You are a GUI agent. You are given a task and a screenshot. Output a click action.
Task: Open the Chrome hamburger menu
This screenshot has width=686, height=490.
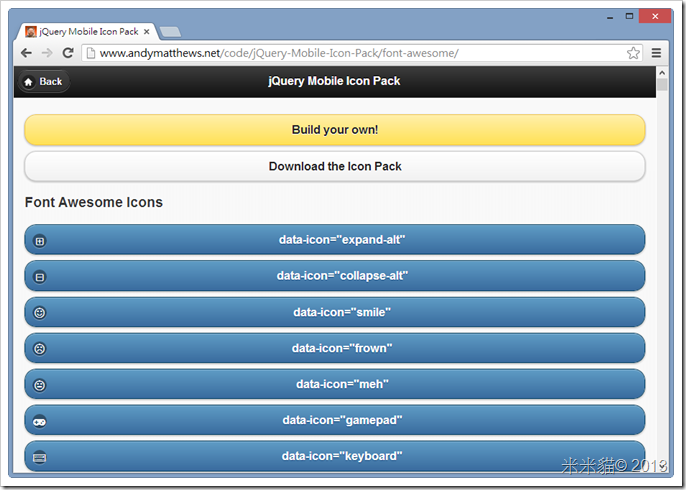(x=656, y=53)
